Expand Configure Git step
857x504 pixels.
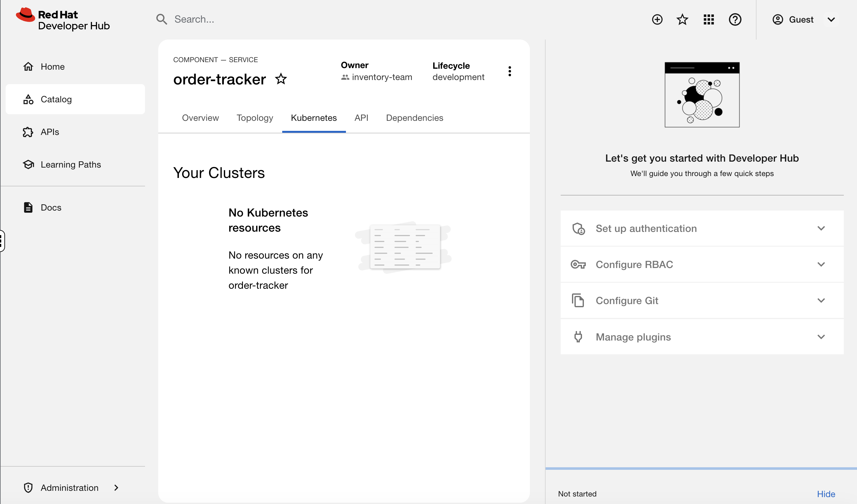[x=702, y=301]
